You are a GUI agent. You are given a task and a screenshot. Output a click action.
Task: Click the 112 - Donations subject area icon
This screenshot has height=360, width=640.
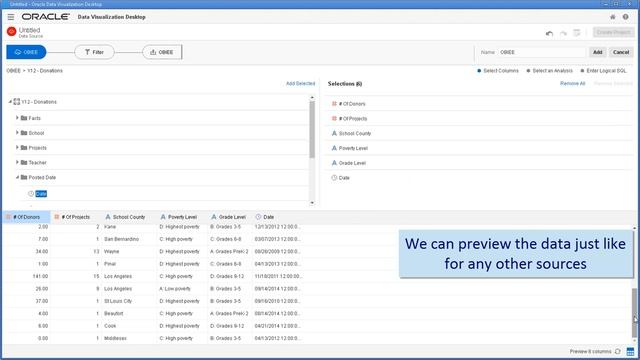[x=17, y=102]
